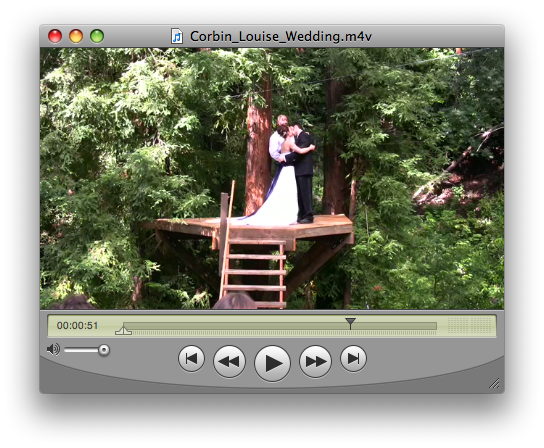Click the timeline scrubber bar
544x448 pixels.
point(280,326)
